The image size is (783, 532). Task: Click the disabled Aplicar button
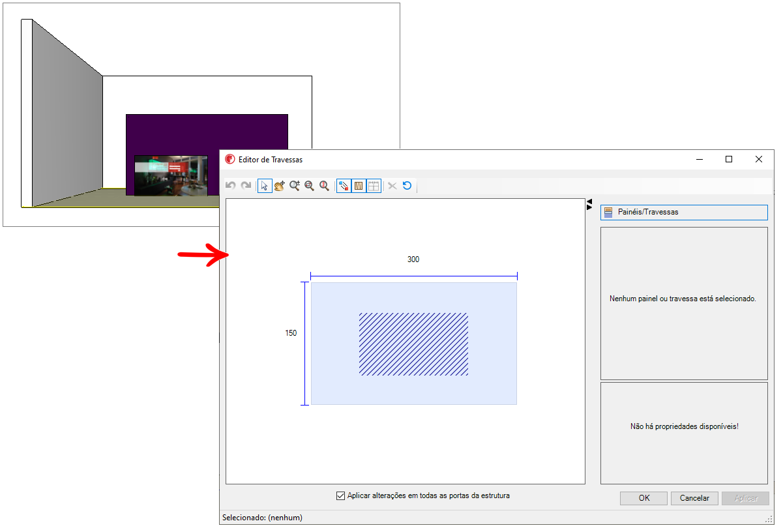(746, 498)
